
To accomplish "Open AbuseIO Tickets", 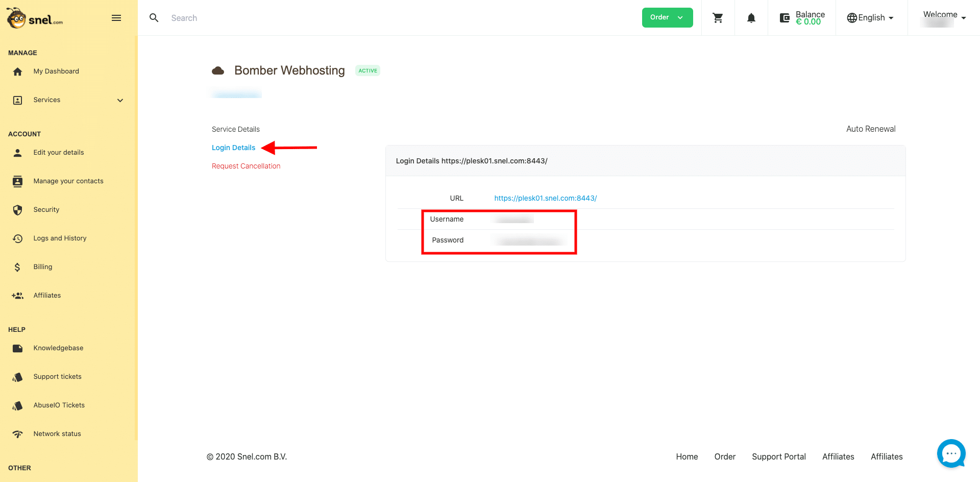I will click(x=59, y=405).
